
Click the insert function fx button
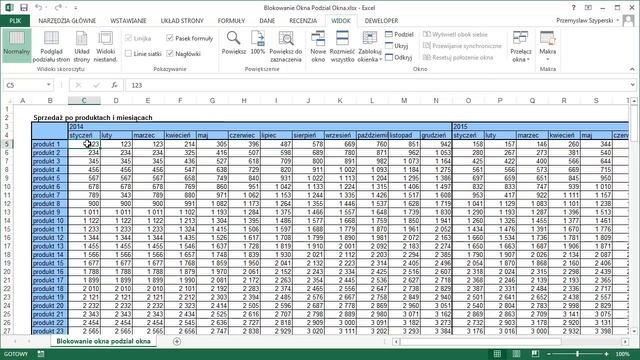(115, 85)
